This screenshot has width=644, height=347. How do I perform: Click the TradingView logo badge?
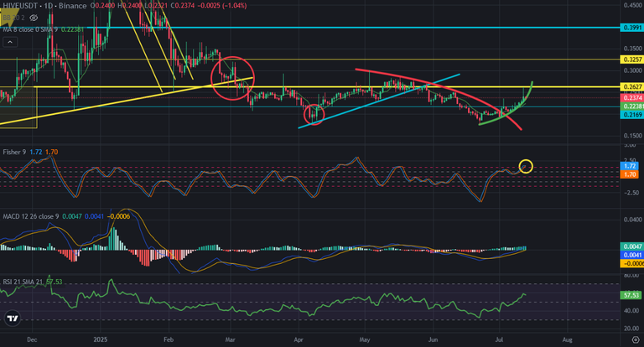[x=13, y=319]
